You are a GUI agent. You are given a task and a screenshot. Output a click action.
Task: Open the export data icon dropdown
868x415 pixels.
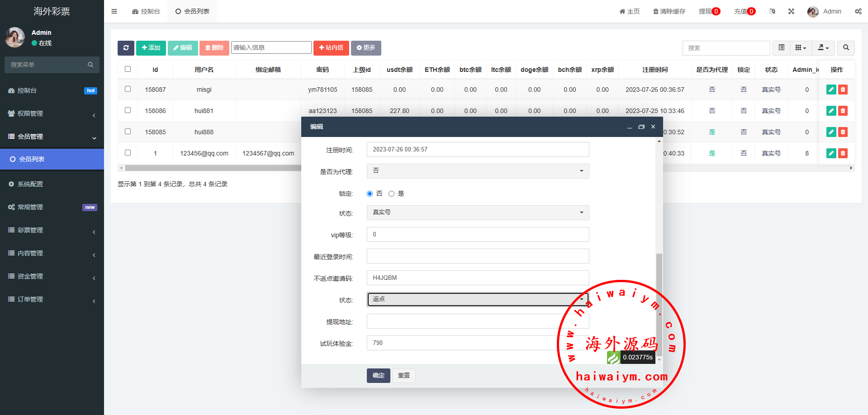pyautogui.click(x=823, y=48)
